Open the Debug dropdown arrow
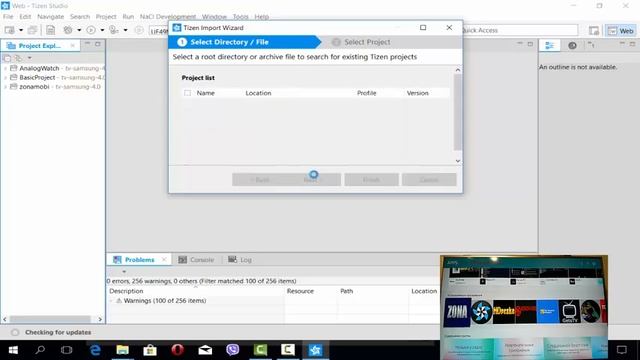The image size is (640, 360). point(79,30)
